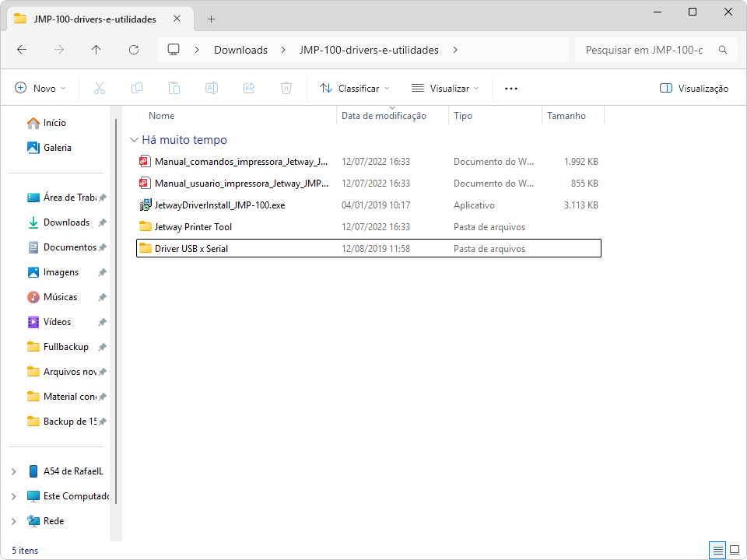Add a new tab

(x=211, y=19)
